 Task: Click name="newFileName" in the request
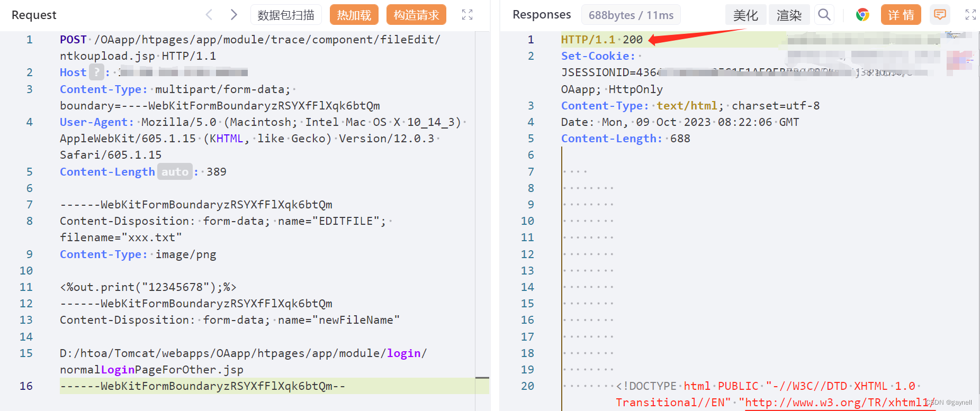tap(339, 320)
